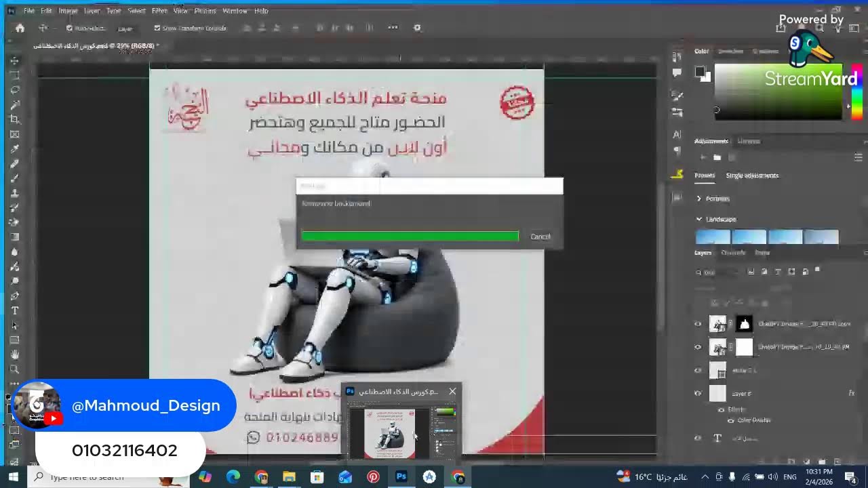Click the layer mask thumbnail of top layer
Image resolution: width=868 pixels, height=488 pixels.
(x=745, y=324)
